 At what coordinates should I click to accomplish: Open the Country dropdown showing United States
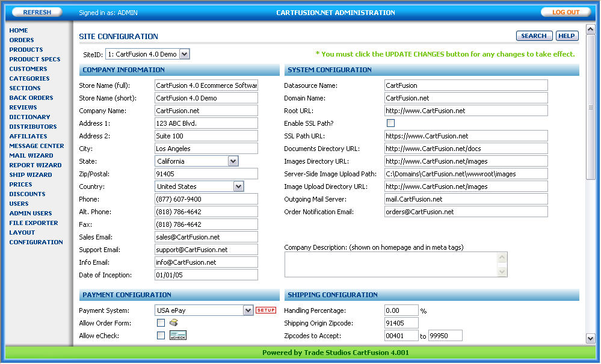199,187
